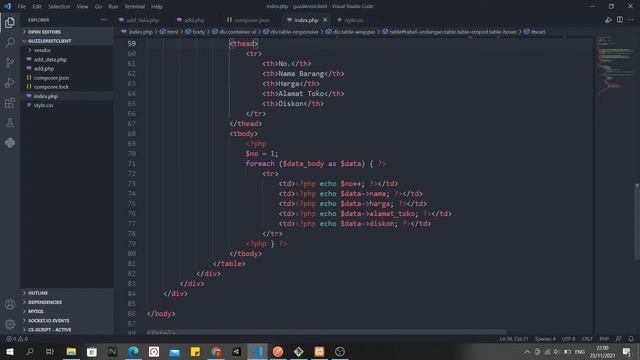This screenshot has height=360, width=640.
Task: Click the VS Code taskbar icon
Action: (257, 351)
